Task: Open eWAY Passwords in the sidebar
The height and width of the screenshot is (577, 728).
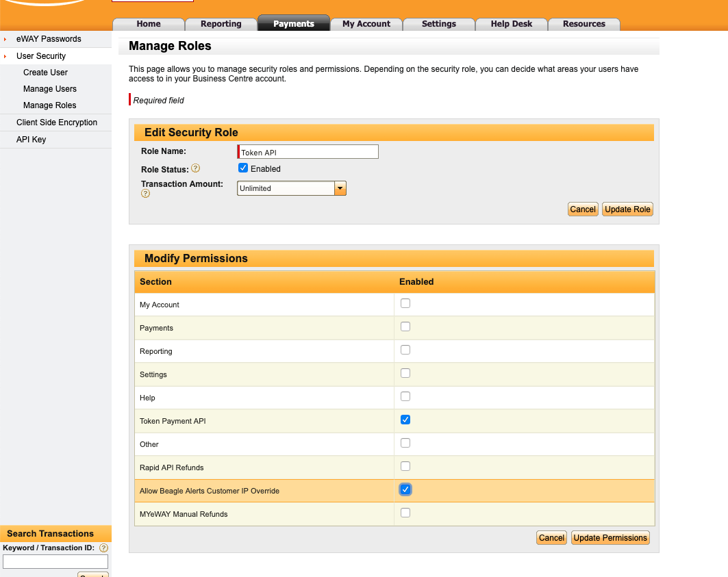Action: (49, 39)
